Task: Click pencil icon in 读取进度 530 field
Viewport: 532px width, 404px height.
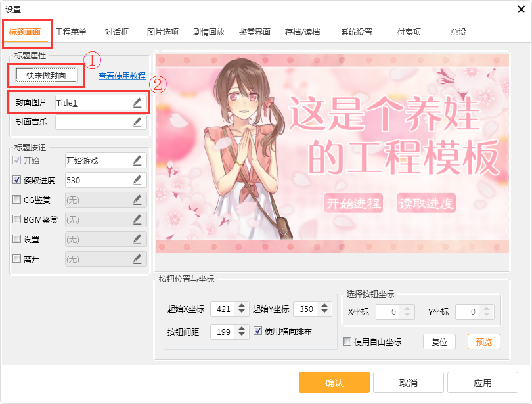Action: [137, 180]
